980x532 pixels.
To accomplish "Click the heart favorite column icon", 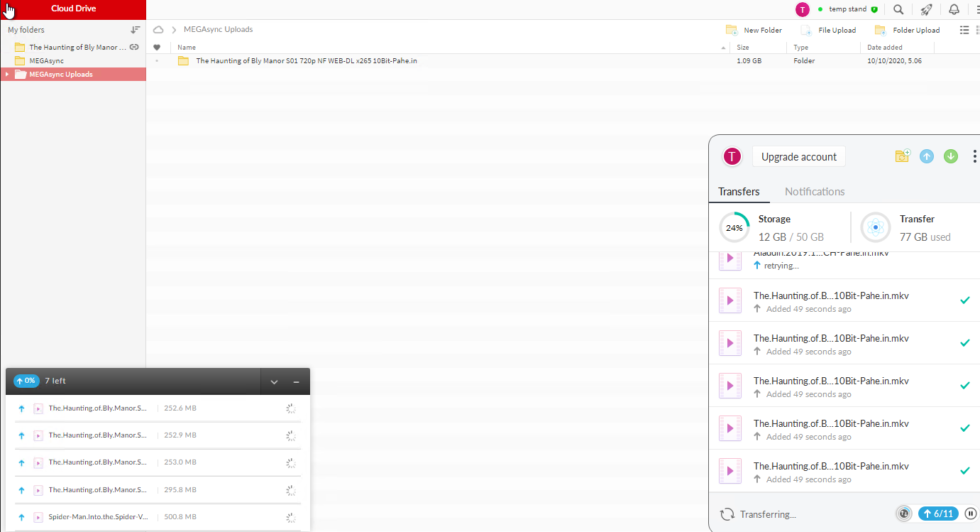I will (157, 48).
